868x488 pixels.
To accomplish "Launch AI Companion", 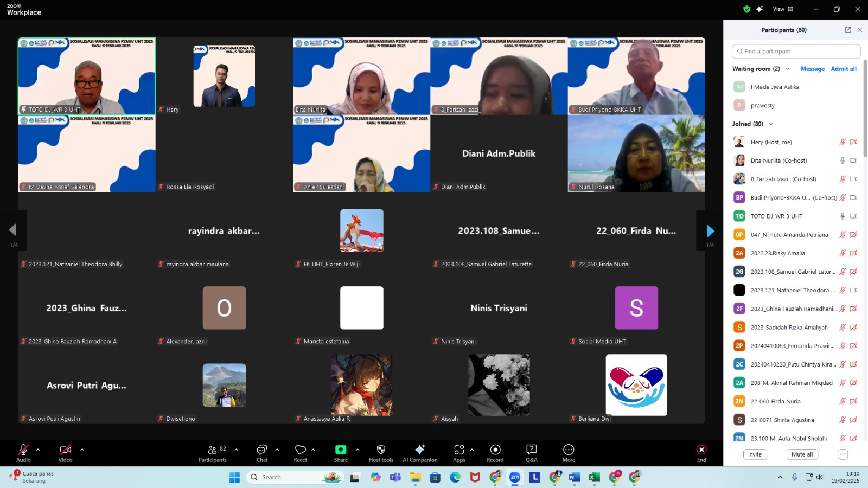I will (x=420, y=453).
